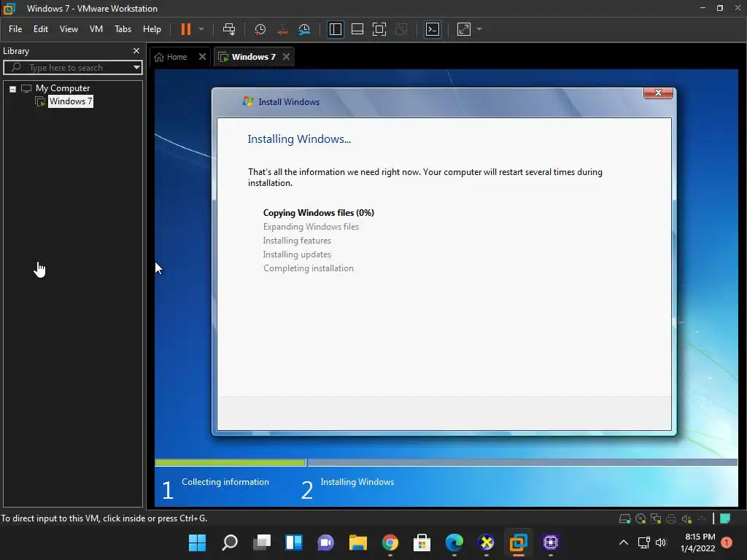The width and height of the screenshot is (747, 560).
Task: Select My Computer in the library
Action: coord(63,88)
